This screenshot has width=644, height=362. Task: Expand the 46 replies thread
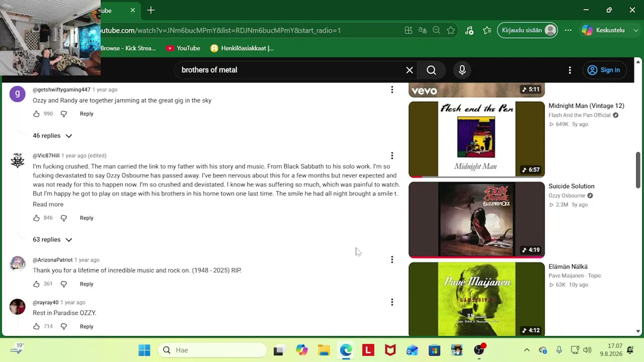coord(52,136)
